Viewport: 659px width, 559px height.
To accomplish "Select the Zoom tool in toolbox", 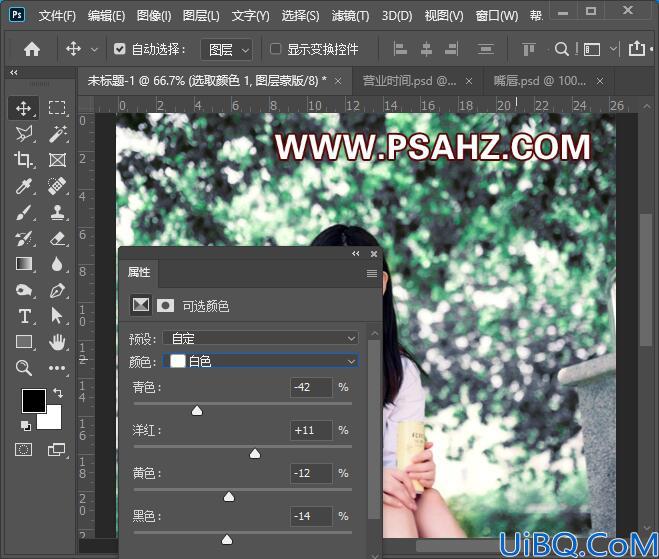I will pyautogui.click(x=24, y=368).
